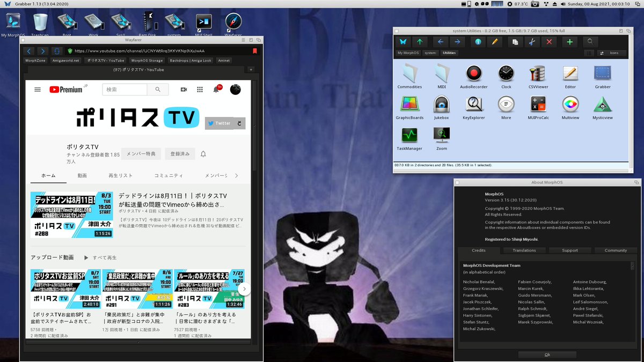Viewport: 644px width, 362px height.
Task: Click the gear icon next to temperature
Action: (509, 4)
